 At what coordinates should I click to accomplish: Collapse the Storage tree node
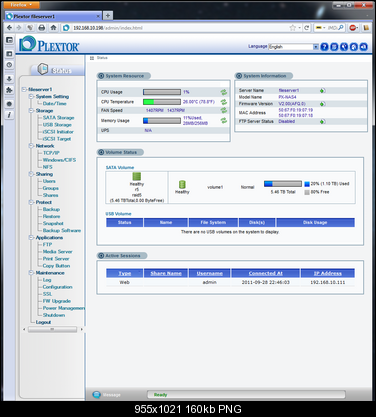31,110
